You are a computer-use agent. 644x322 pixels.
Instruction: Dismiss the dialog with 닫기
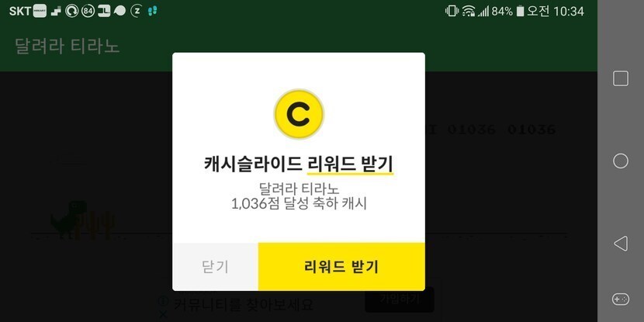[215, 267]
